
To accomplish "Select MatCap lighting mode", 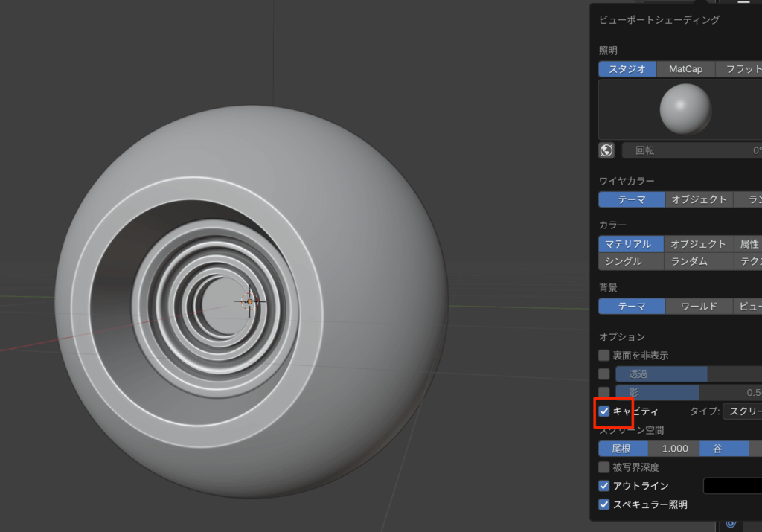I will pos(685,69).
